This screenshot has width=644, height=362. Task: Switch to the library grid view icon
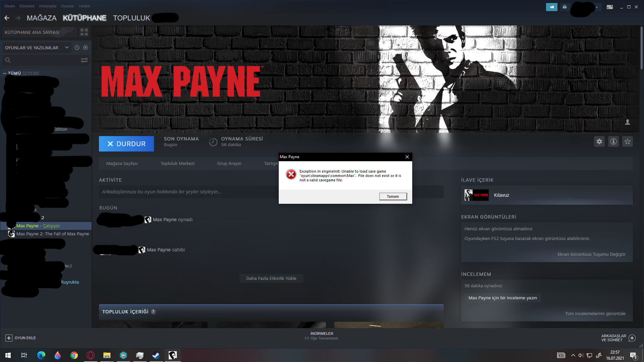pos(84,32)
